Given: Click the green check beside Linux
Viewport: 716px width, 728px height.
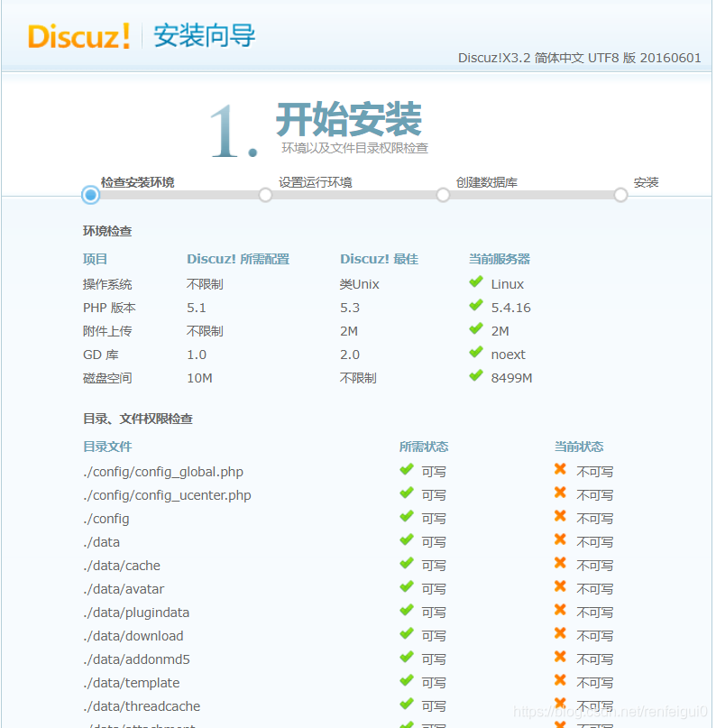Looking at the screenshot, I should coord(476,281).
